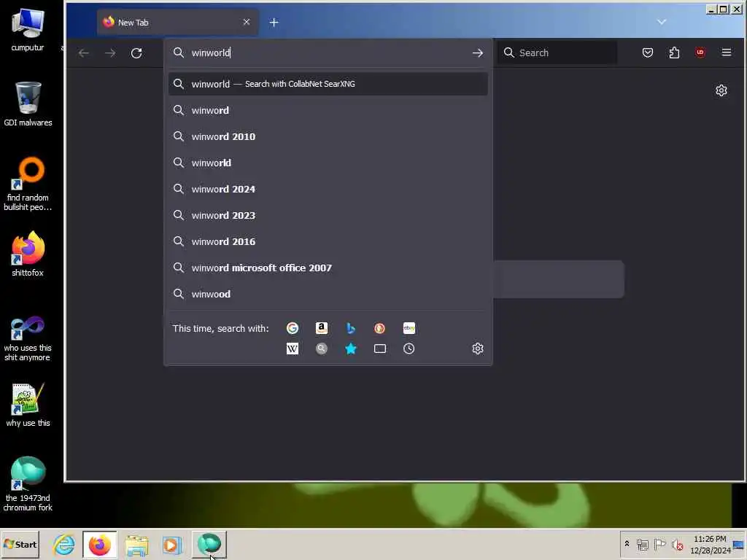Click the taskbar clock 11:26 PM
The width and height of the screenshot is (747, 560).
(710, 544)
